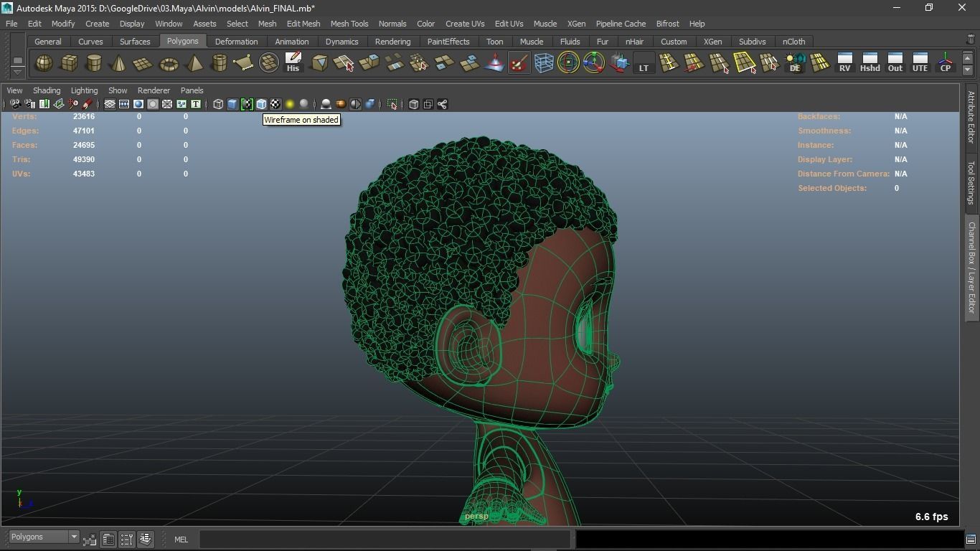
Task: Click the persp camera name label
Action: coord(476,516)
